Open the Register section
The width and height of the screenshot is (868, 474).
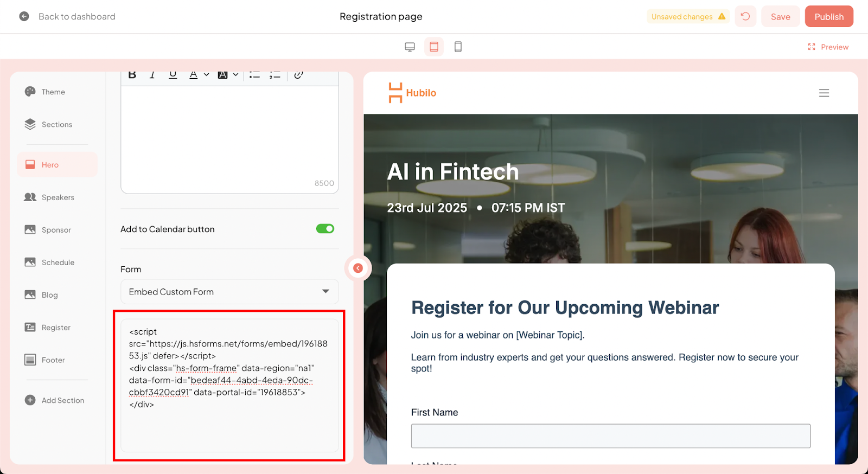point(56,328)
